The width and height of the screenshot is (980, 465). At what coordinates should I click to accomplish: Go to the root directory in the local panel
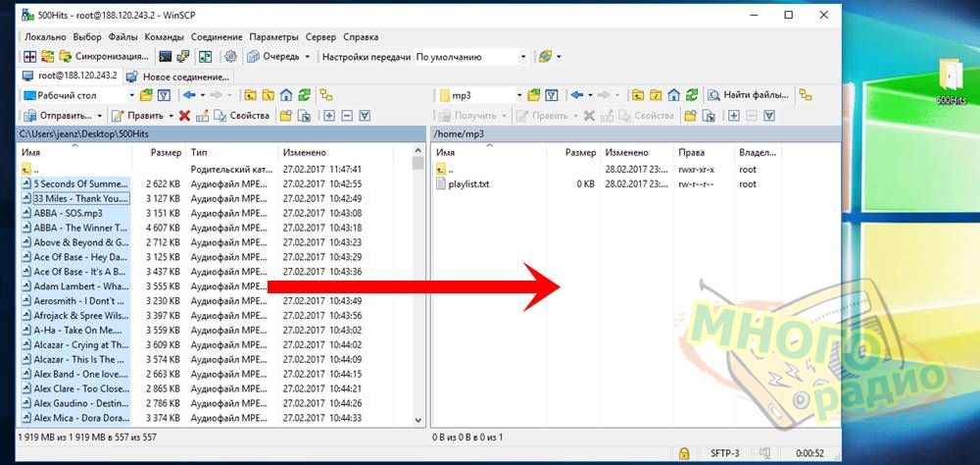click(x=269, y=96)
